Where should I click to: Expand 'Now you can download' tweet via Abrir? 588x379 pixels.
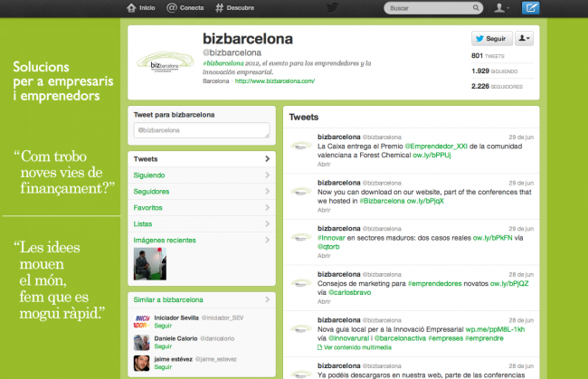pyautogui.click(x=324, y=210)
